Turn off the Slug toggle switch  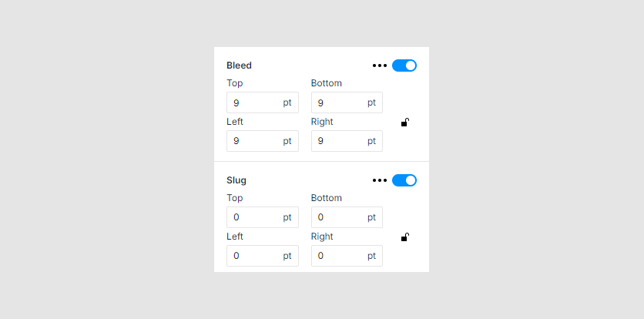pyautogui.click(x=404, y=180)
